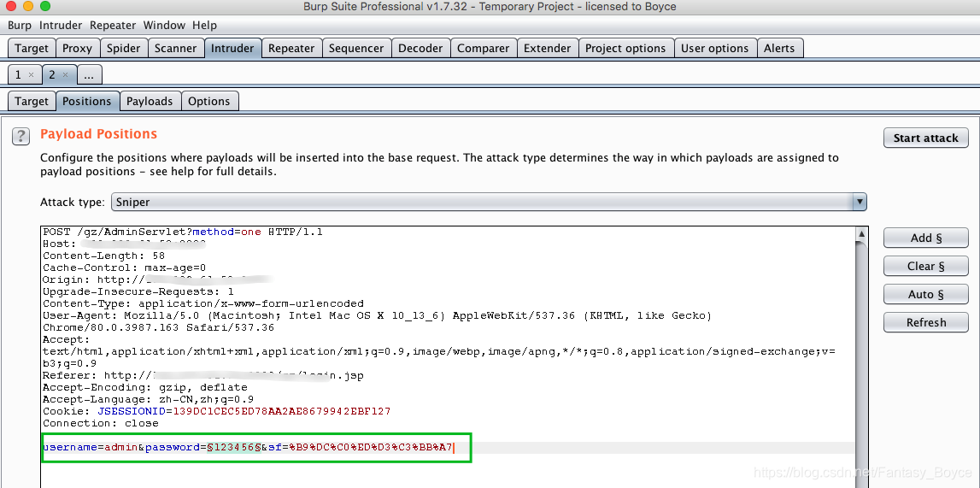This screenshot has width=980, height=488.
Task: Click the scrollbar up arrow in request editor
Action: tap(861, 233)
